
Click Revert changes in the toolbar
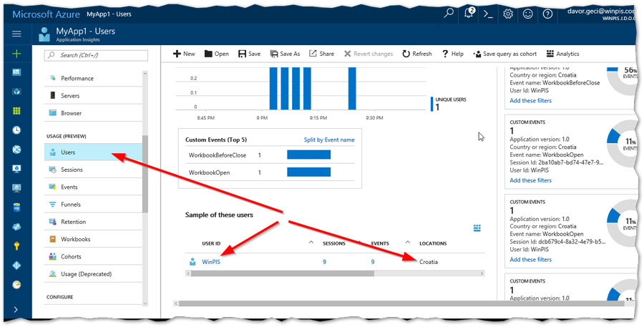(369, 54)
